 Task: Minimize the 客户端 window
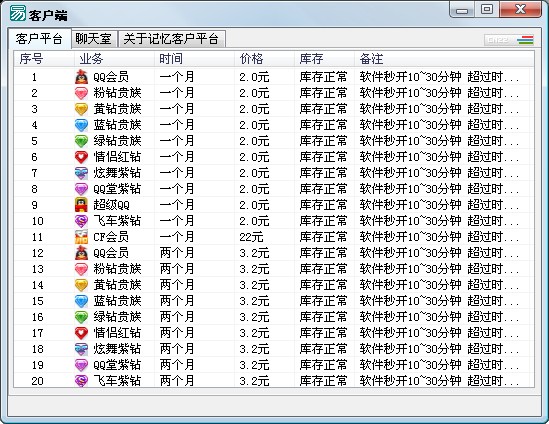click(x=462, y=10)
